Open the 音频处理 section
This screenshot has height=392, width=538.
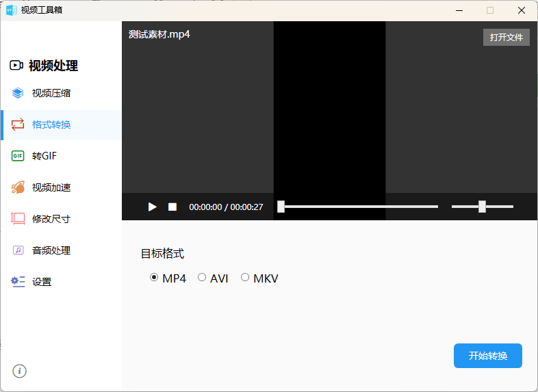tap(62, 250)
